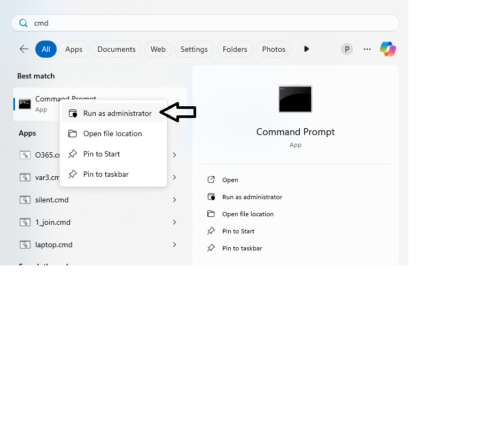504x432 pixels.
Task: Click the large Command Prompt preview icon
Action: pos(295,99)
